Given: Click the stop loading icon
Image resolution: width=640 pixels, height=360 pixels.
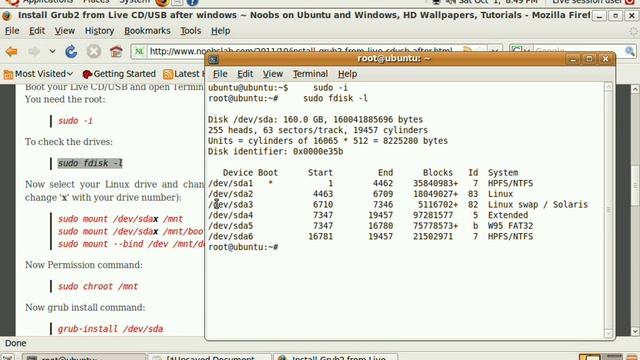Looking at the screenshot, I should pyautogui.click(x=93, y=51).
